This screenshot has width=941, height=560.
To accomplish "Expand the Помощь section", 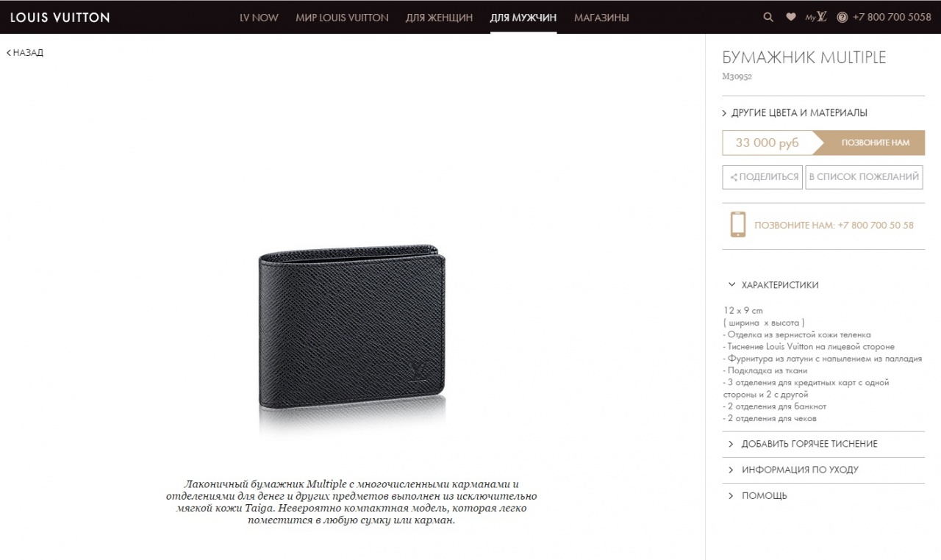I will [x=823, y=496].
